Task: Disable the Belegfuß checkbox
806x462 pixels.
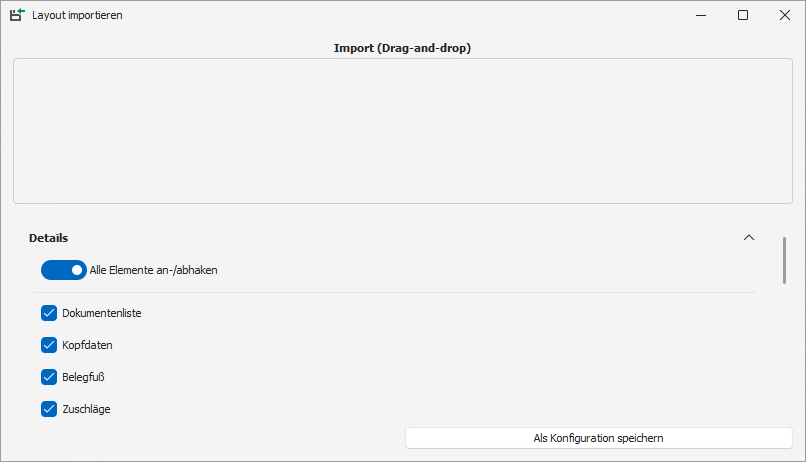Action: click(x=49, y=377)
